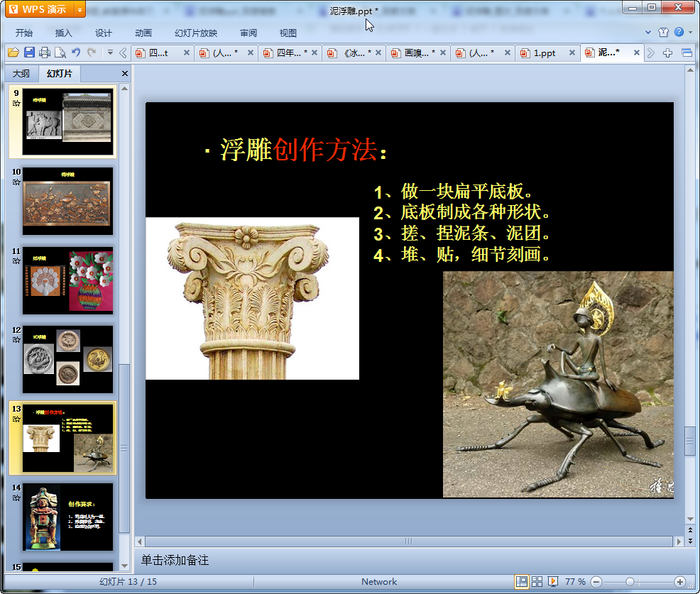Expand the dropdown arrow beside the help icon

tap(689, 33)
